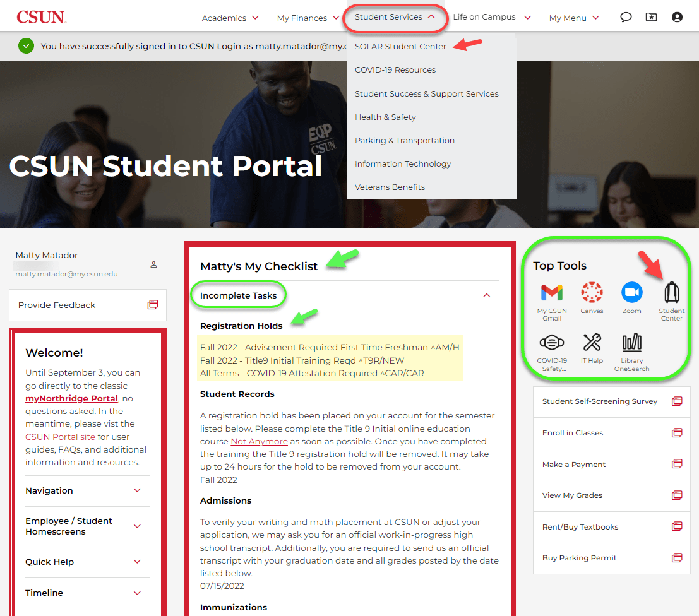Expand the Academics menu
Screen dimensions: 699x616
[x=230, y=18]
